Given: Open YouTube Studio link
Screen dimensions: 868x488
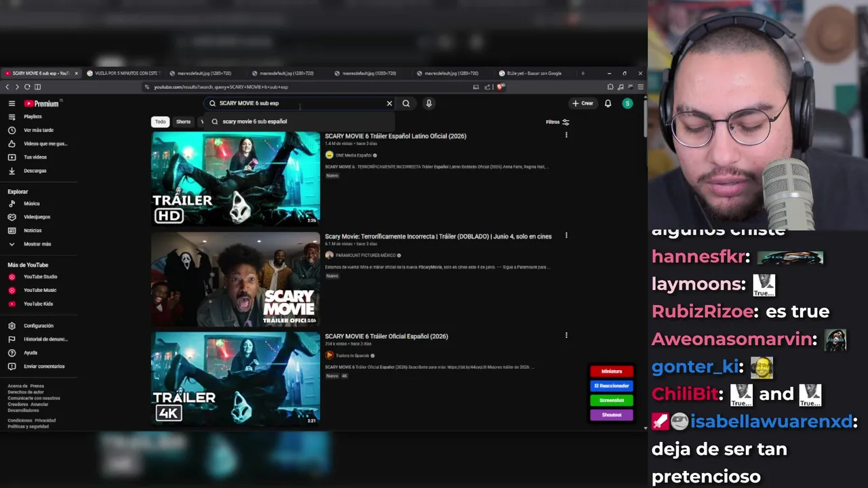Looking at the screenshot, I should [40, 277].
